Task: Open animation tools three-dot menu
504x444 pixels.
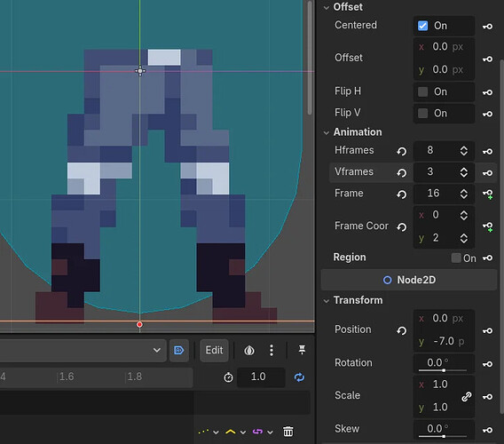Action: [272, 350]
